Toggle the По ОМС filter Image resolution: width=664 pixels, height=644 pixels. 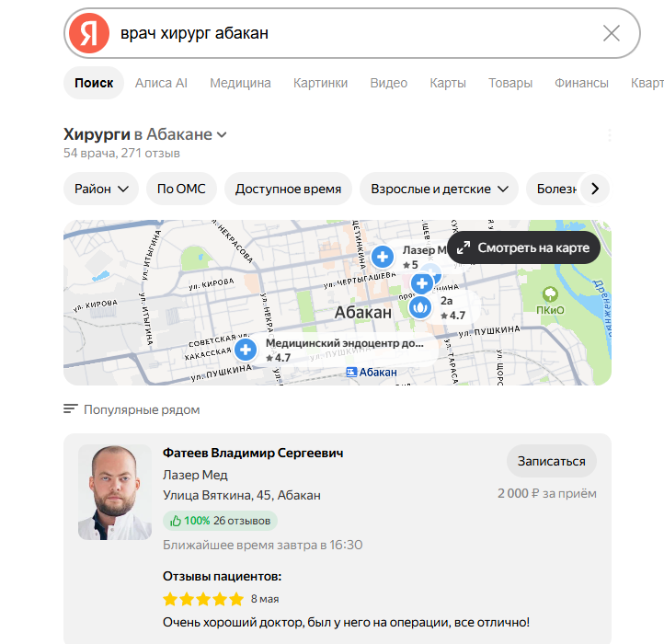coord(181,189)
